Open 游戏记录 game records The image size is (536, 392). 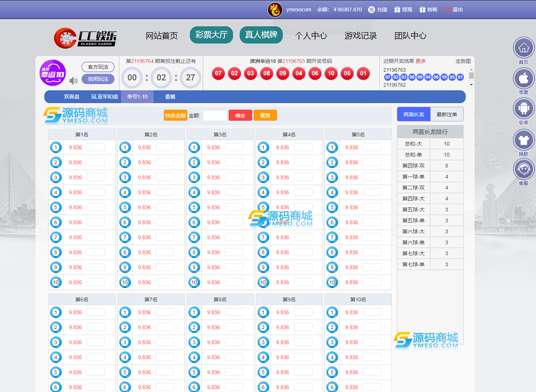click(x=361, y=36)
